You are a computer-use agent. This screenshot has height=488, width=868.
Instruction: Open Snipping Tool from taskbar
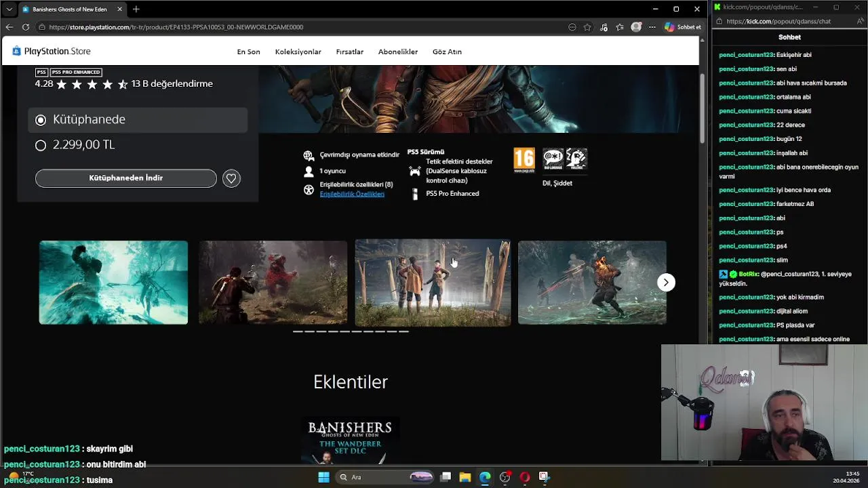[544, 477]
